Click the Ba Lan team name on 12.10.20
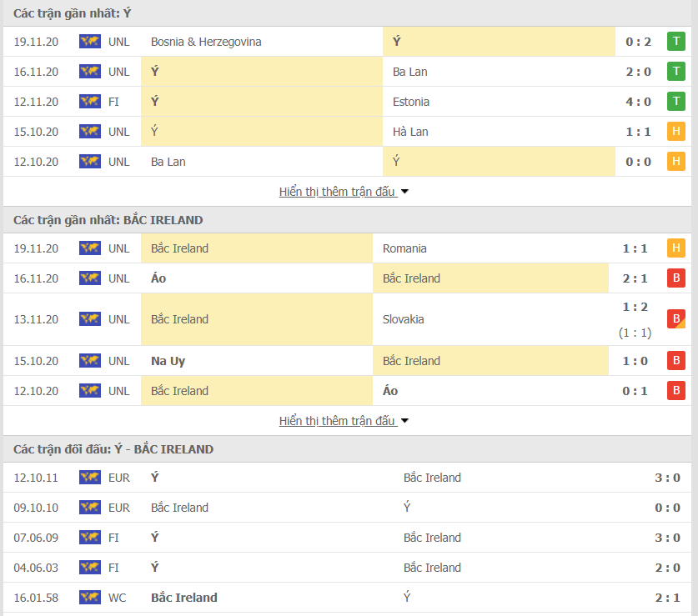698x616 pixels. [168, 162]
